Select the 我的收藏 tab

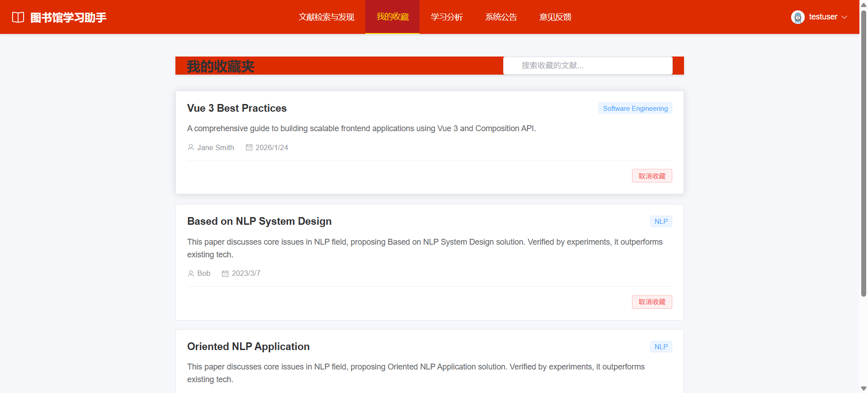[392, 17]
